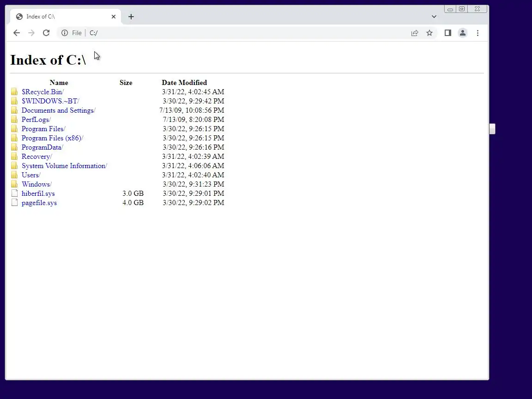
Task: Click folder icon beside Documents and Settings
Action: tap(14, 110)
